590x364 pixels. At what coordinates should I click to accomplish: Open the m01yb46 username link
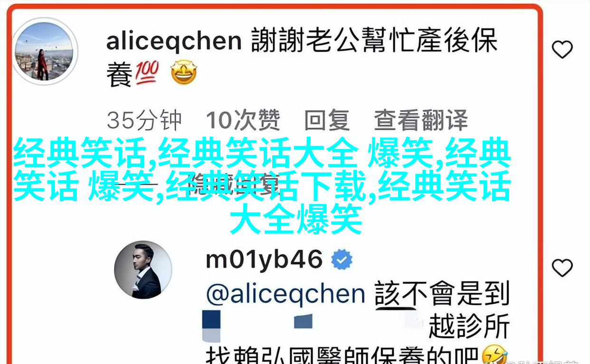(264, 260)
